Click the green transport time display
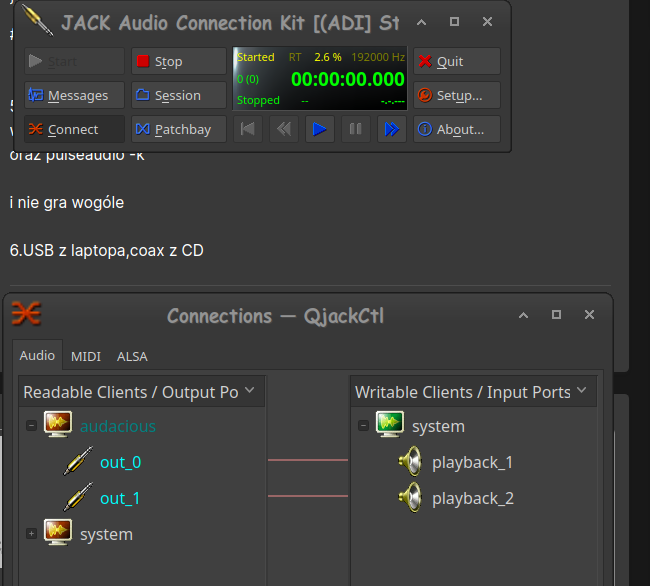 (347, 79)
